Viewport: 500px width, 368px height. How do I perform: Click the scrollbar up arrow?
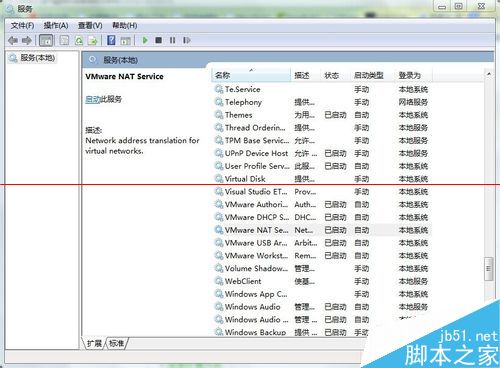[489, 74]
